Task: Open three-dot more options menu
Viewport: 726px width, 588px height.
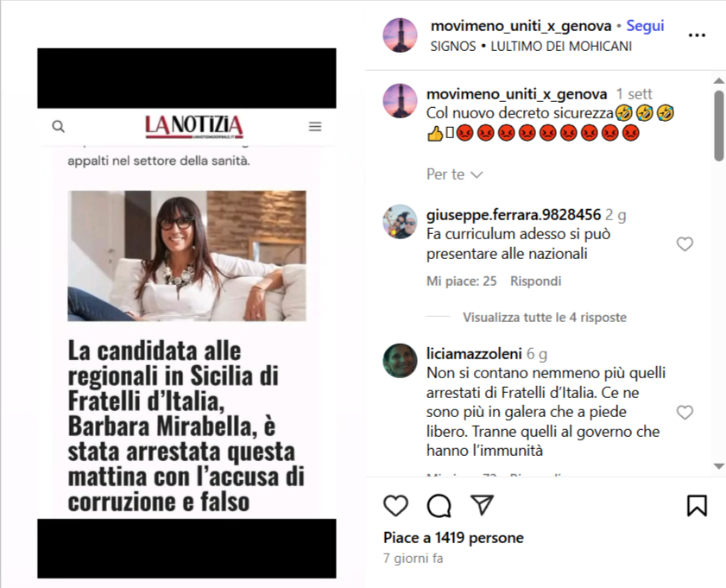Action: coord(697,35)
